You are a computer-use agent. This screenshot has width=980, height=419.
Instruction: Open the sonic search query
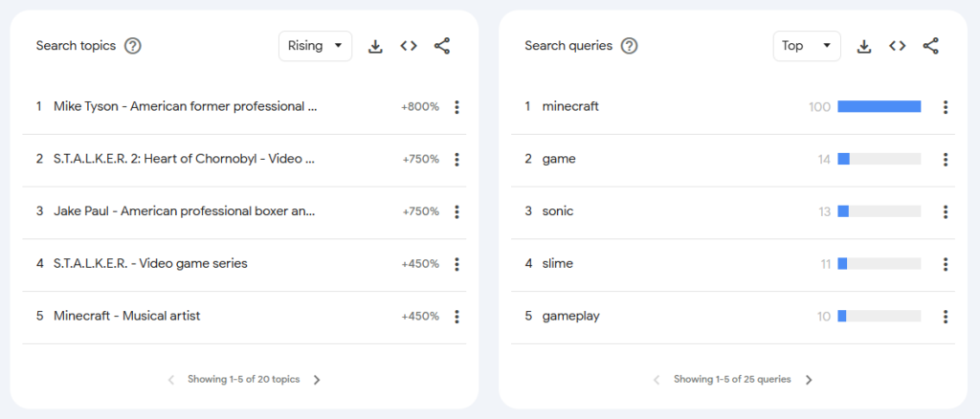click(558, 211)
